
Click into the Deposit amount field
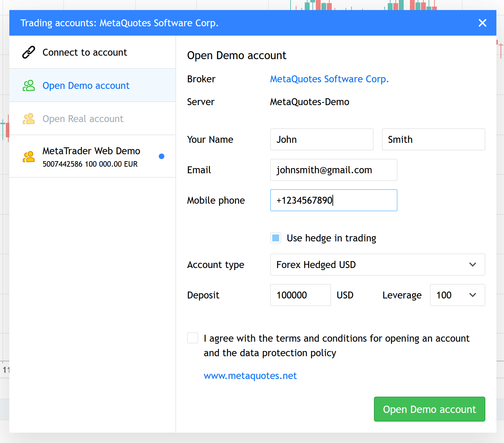300,295
